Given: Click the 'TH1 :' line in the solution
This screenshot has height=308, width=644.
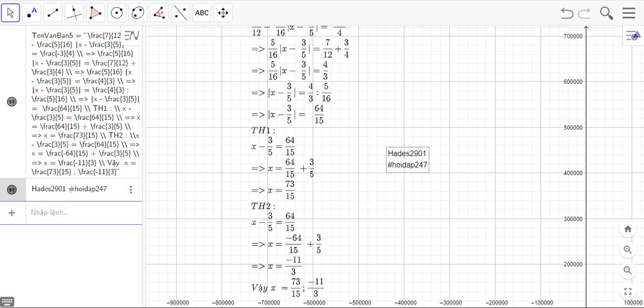Looking at the screenshot, I should pos(263,131).
